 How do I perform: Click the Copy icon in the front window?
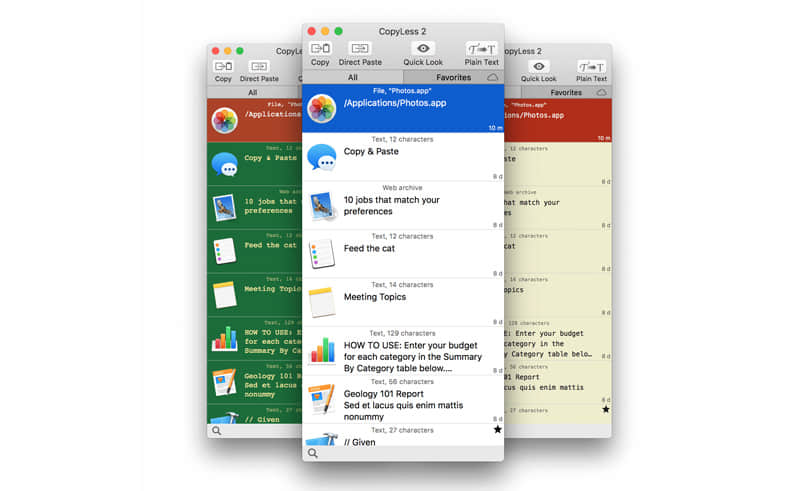pyautogui.click(x=320, y=48)
